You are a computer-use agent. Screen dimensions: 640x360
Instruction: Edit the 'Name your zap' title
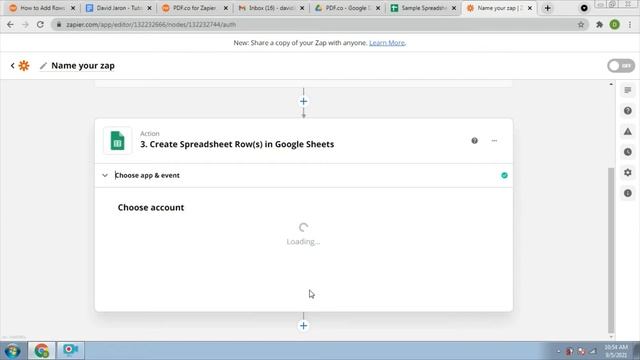[x=83, y=66]
